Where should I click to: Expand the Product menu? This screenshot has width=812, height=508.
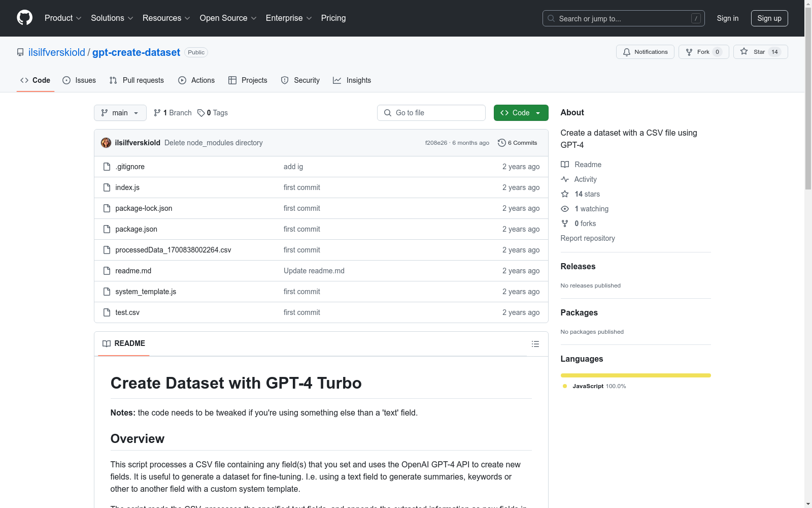pyautogui.click(x=63, y=18)
